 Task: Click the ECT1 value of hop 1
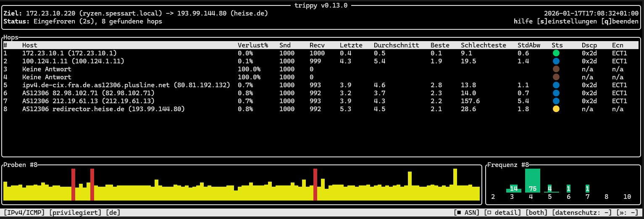[x=620, y=53]
